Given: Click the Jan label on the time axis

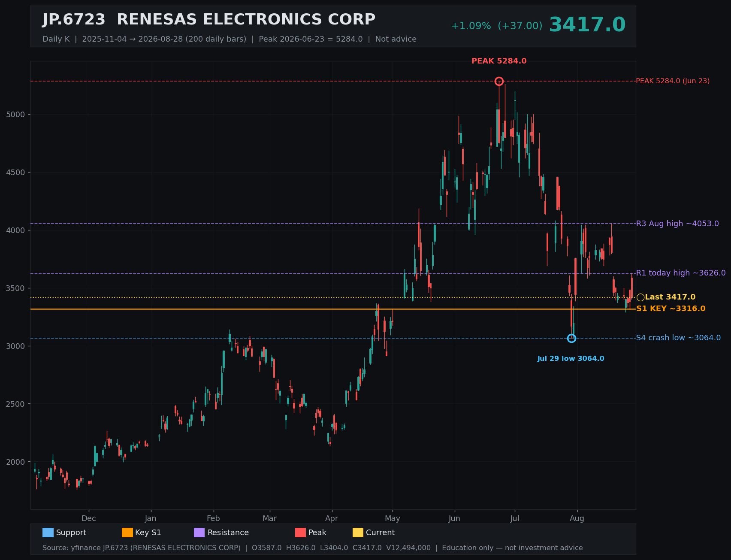Looking at the screenshot, I should coord(151,518).
